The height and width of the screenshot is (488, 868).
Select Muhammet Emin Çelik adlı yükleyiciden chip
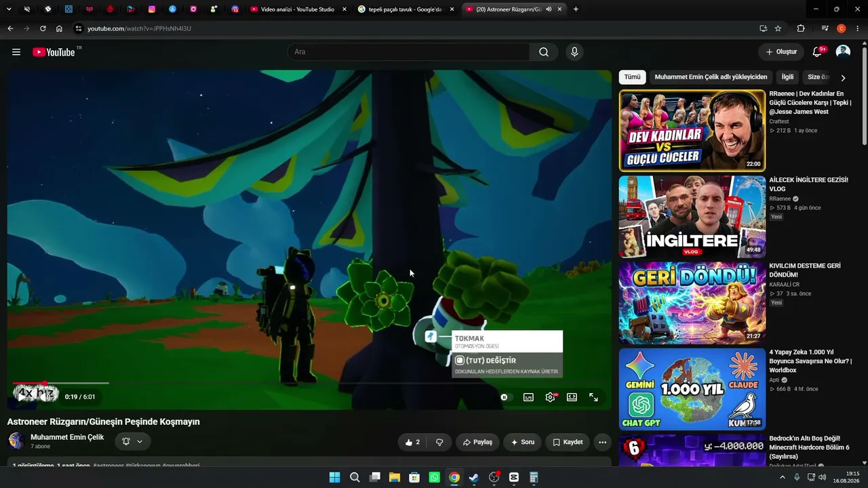(x=711, y=77)
